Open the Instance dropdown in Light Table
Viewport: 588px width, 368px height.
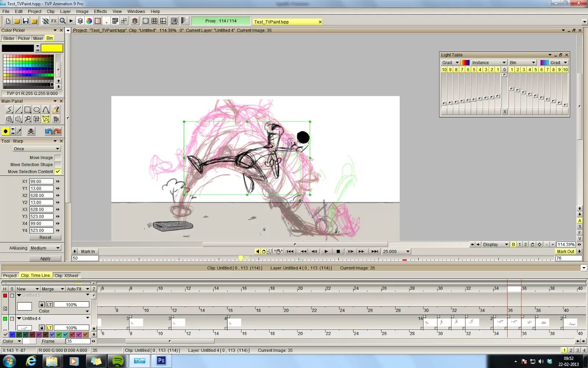tap(489, 63)
